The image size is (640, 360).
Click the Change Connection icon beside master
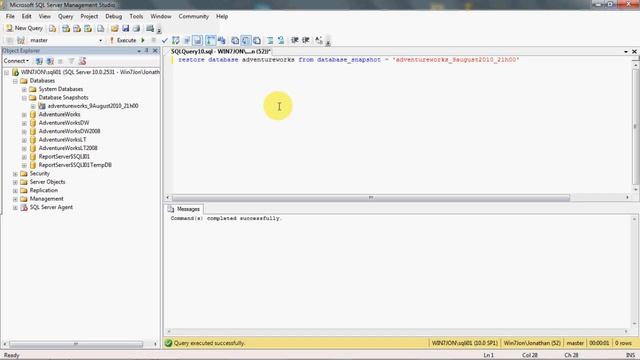click(x=21, y=40)
